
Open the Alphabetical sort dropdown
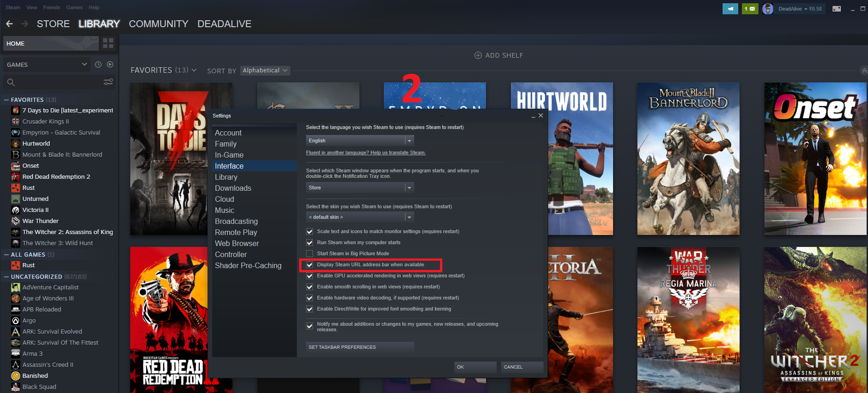click(x=265, y=70)
